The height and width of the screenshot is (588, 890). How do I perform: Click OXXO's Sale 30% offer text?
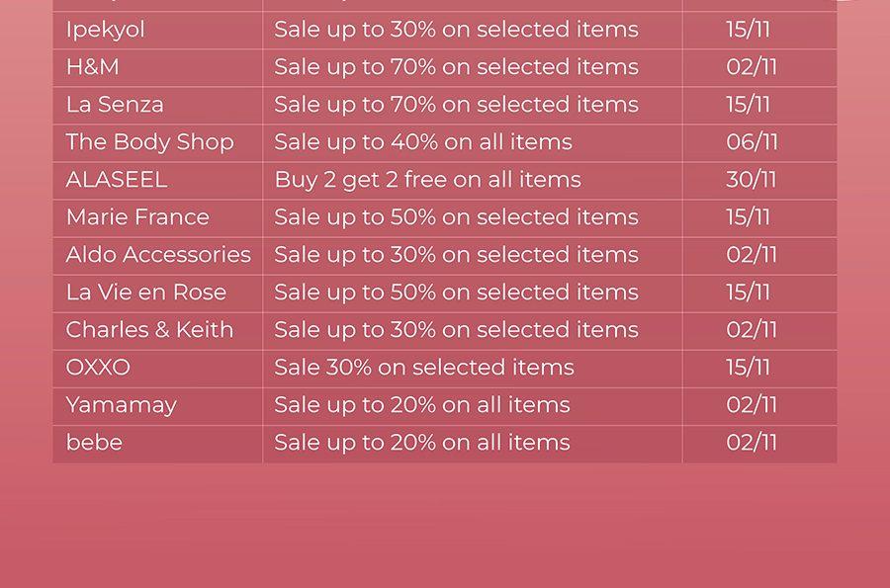click(x=424, y=368)
